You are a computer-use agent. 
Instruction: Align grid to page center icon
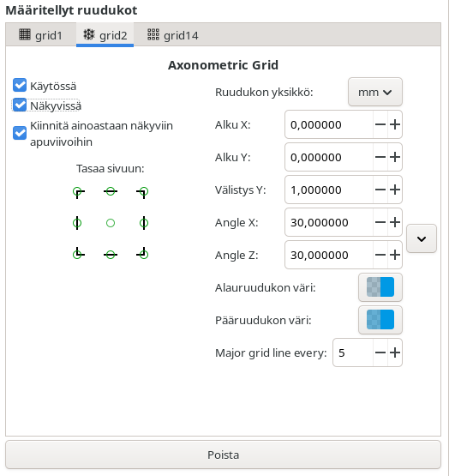coord(111,223)
